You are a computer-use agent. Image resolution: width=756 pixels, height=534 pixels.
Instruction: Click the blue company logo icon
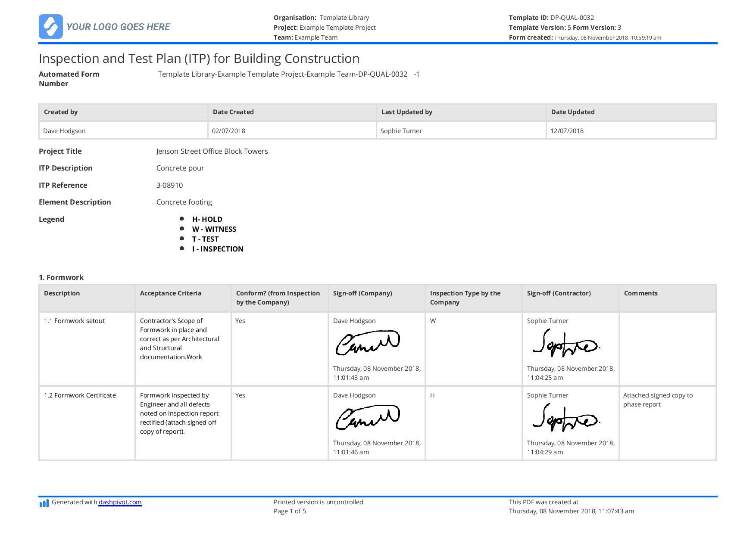(x=51, y=27)
